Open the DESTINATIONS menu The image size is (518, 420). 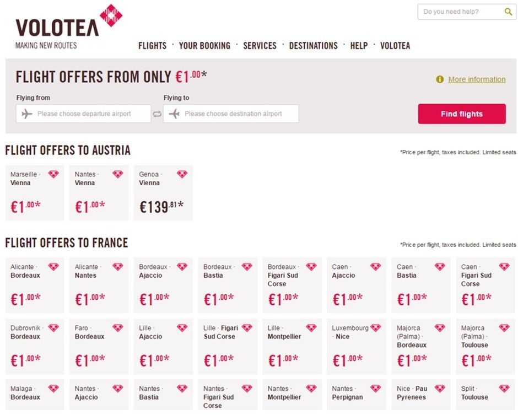tap(313, 46)
